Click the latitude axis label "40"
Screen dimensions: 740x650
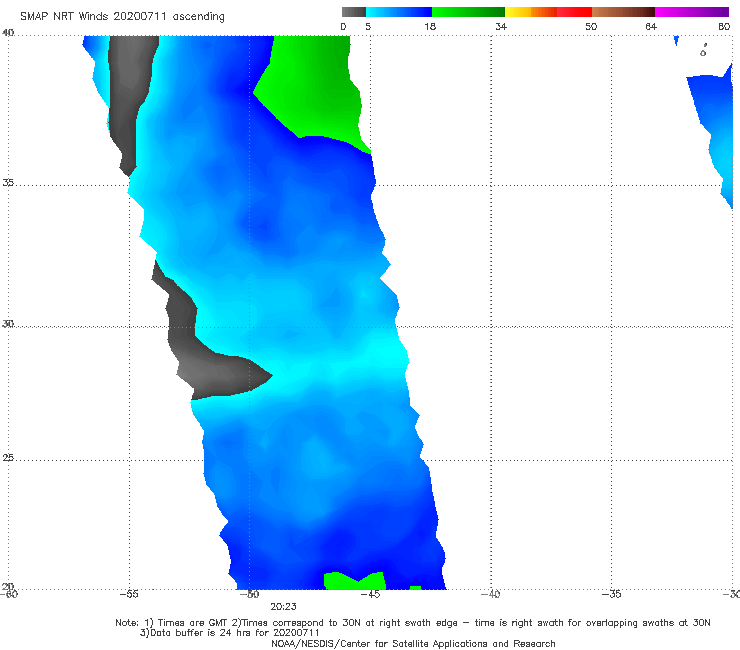click(8, 33)
